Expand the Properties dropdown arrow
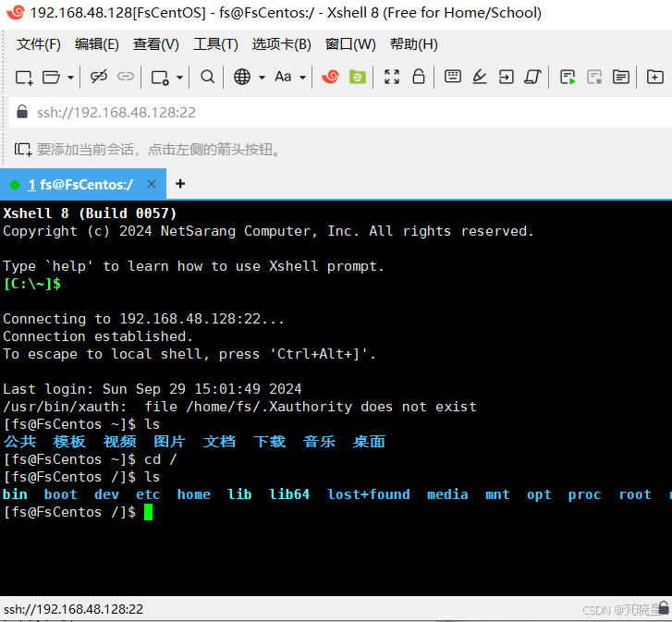The width and height of the screenshot is (672, 622). coord(179,78)
